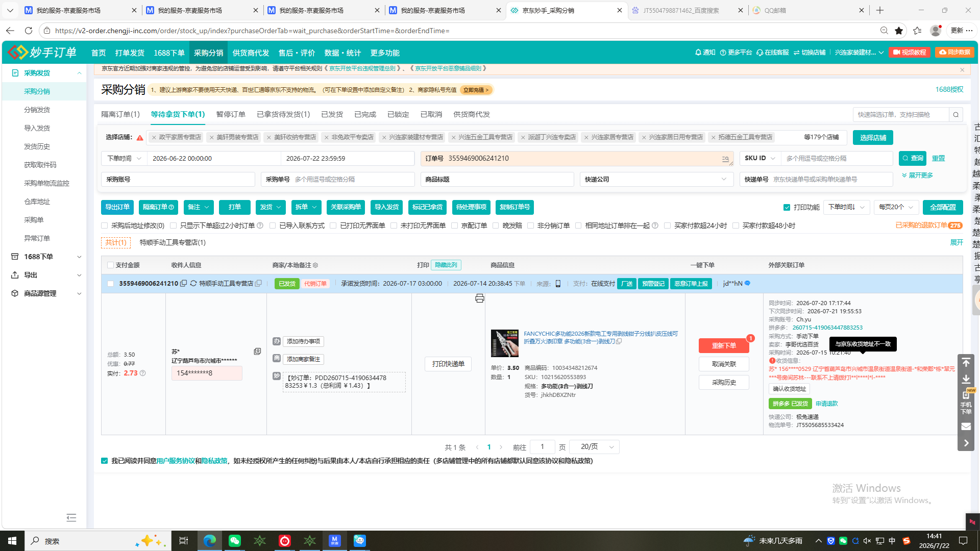
Task: Collapse the left sidebar menu icon
Action: coord(71,518)
